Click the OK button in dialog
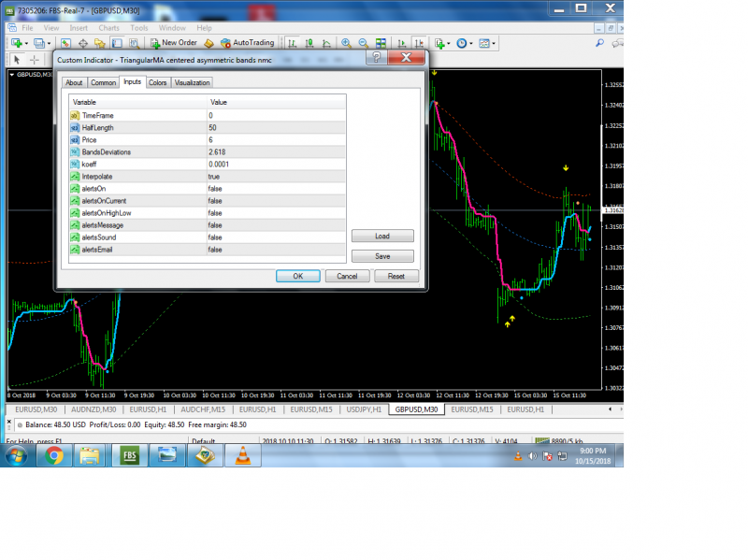The image size is (748, 560). (298, 276)
